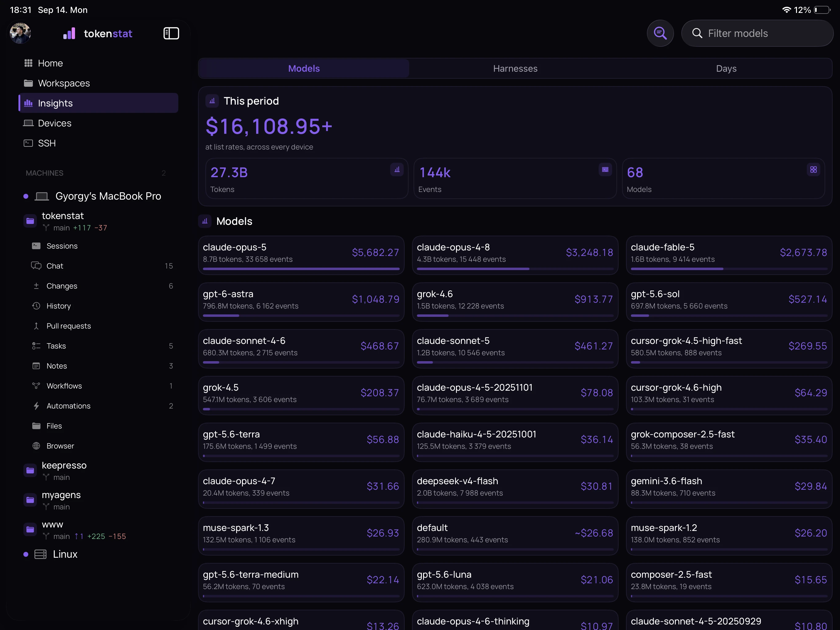Open the grok-4.6 model card

click(x=515, y=302)
